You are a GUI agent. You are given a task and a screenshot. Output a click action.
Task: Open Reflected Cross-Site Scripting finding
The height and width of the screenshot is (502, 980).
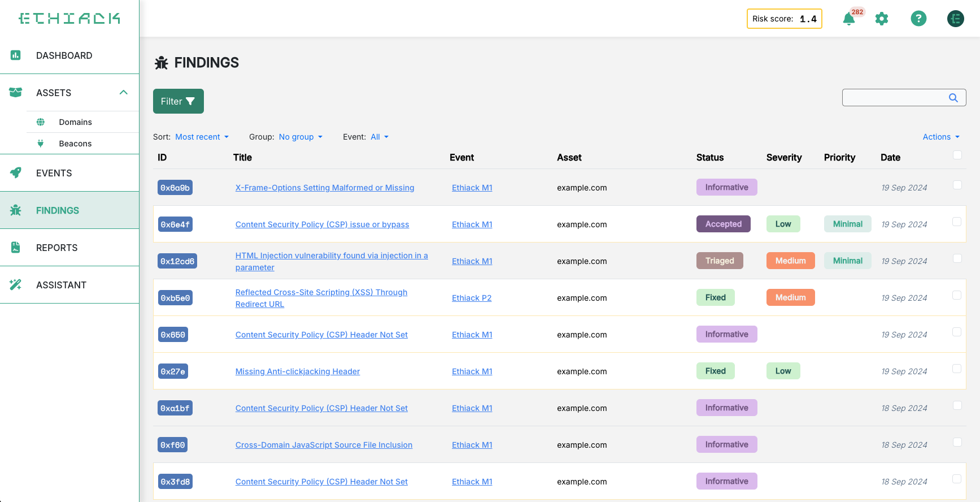click(321, 298)
